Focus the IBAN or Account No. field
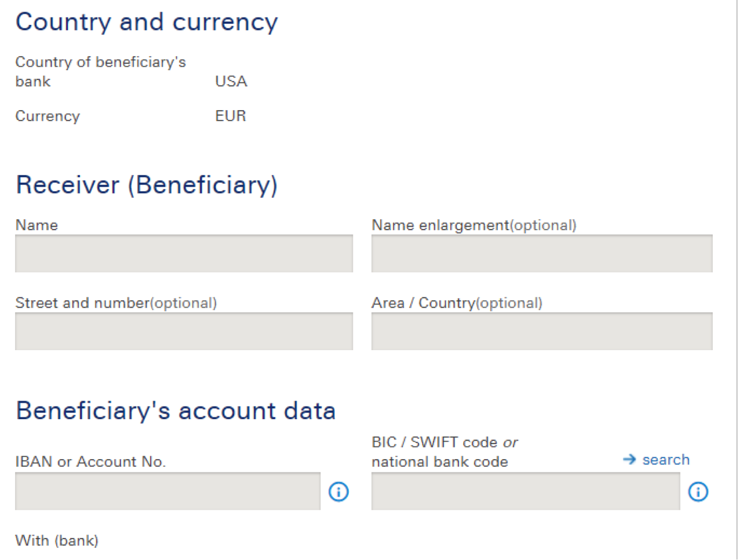Image resolution: width=754 pixels, height=560 pixels. point(167,491)
